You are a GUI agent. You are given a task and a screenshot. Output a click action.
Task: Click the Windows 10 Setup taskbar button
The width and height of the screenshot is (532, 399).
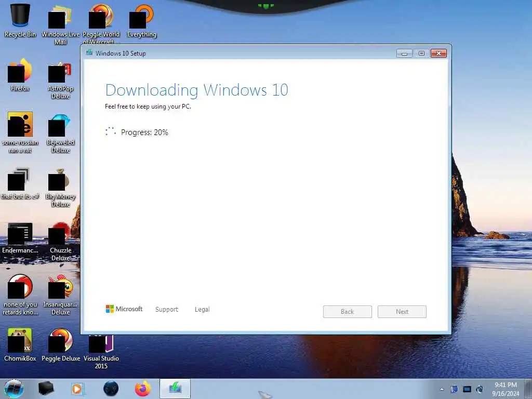click(175, 389)
